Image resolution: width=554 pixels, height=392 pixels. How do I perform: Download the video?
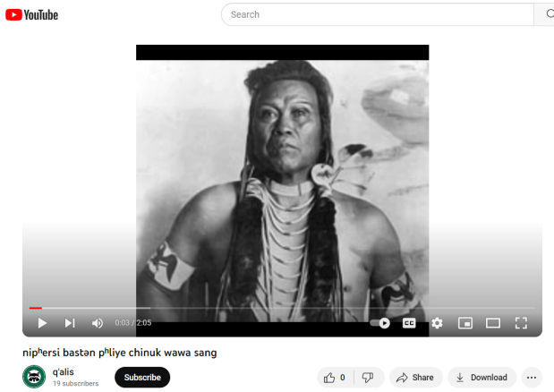[482, 378]
